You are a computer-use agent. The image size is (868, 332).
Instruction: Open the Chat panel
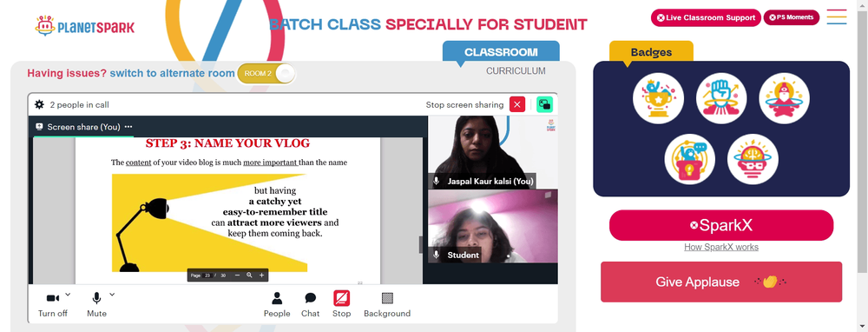[310, 304]
